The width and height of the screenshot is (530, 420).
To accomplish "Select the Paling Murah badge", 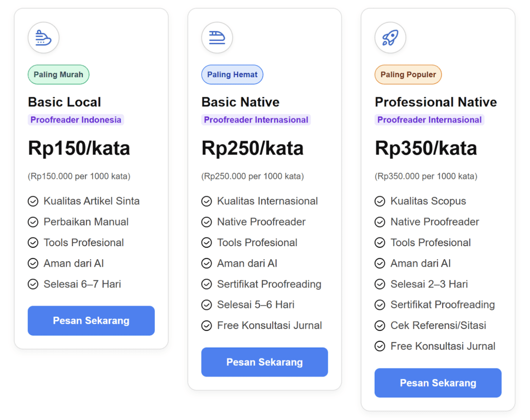I will tap(58, 74).
